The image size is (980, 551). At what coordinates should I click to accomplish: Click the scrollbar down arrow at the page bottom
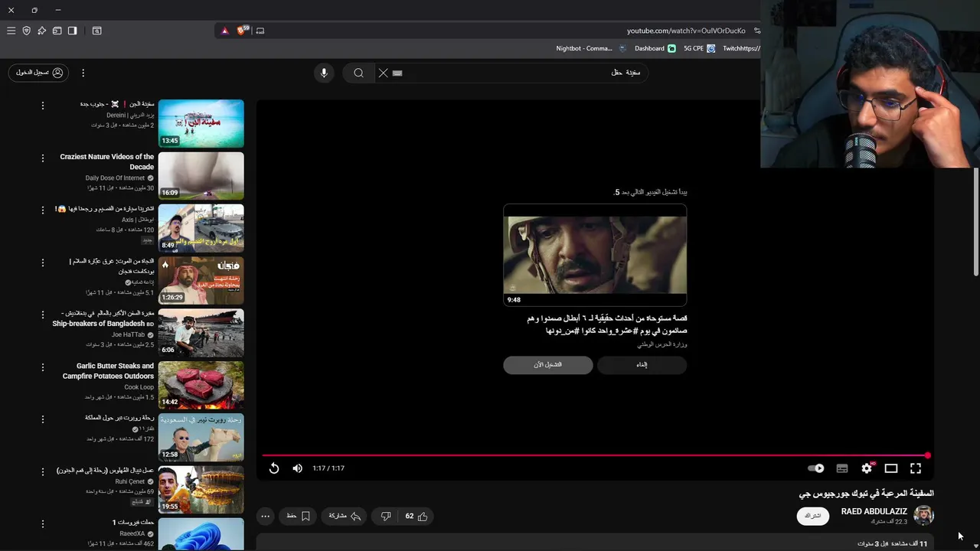[x=975, y=546]
